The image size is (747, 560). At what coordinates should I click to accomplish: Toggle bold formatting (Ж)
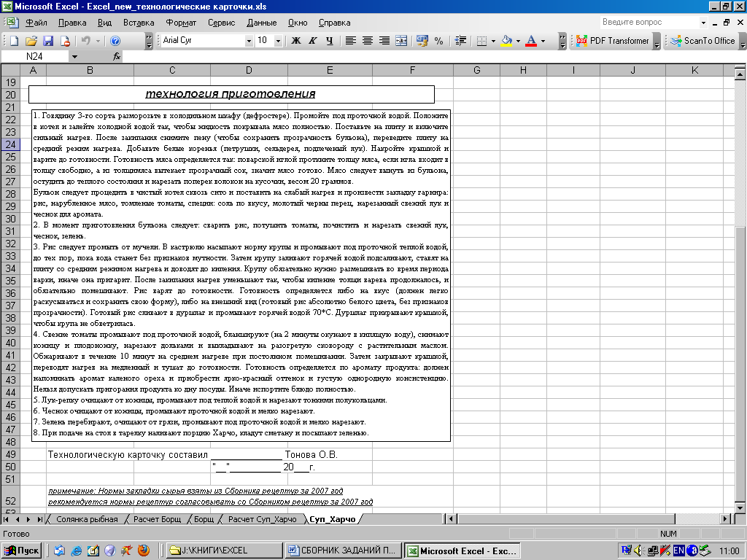pyautogui.click(x=296, y=41)
